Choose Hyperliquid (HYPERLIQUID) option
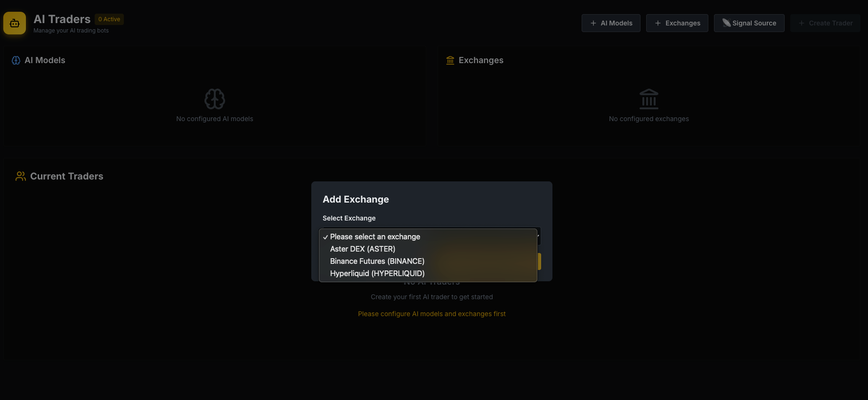This screenshot has width=868, height=400. pos(428,273)
